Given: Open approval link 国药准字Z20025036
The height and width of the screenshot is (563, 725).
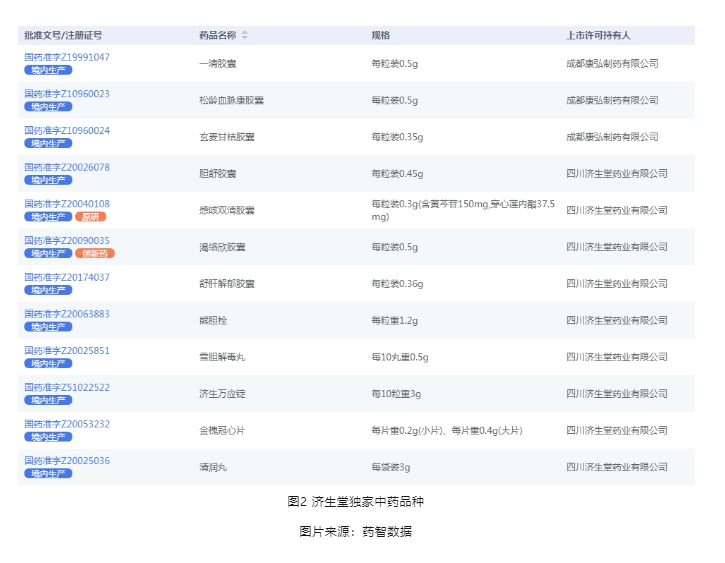Looking at the screenshot, I should pyautogui.click(x=67, y=461).
